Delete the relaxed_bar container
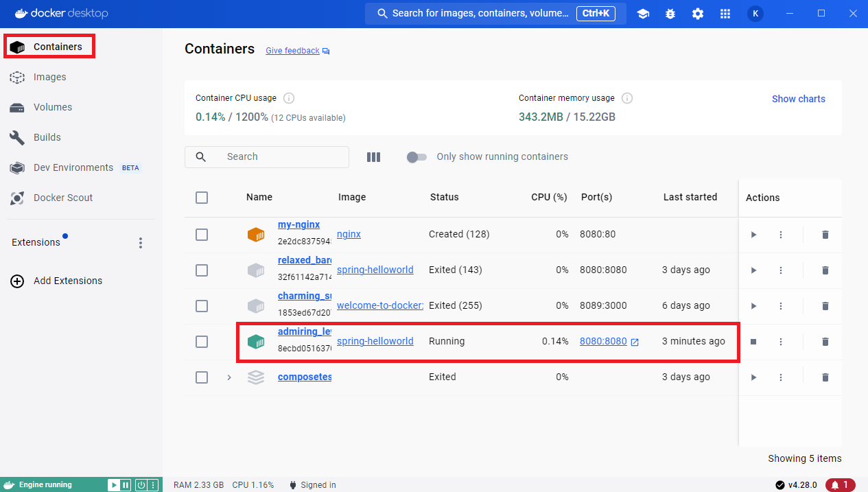 825,270
